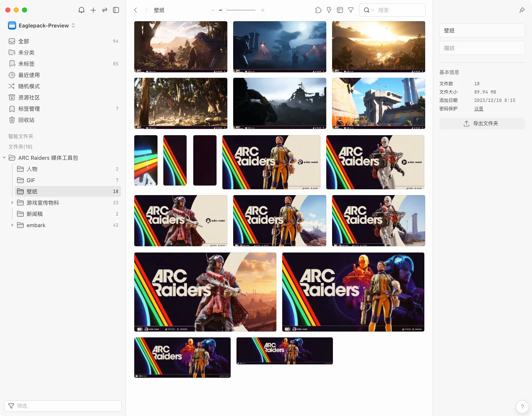
Task: Open 资源社区 in the sidebar
Action: pyautogui.click(x=63, y=97)
